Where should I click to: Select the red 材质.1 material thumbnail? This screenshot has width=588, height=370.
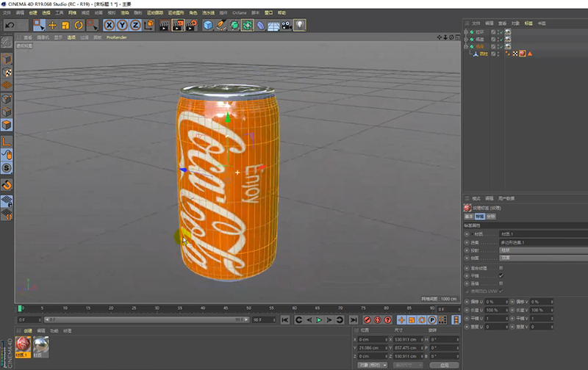point(23,347)
